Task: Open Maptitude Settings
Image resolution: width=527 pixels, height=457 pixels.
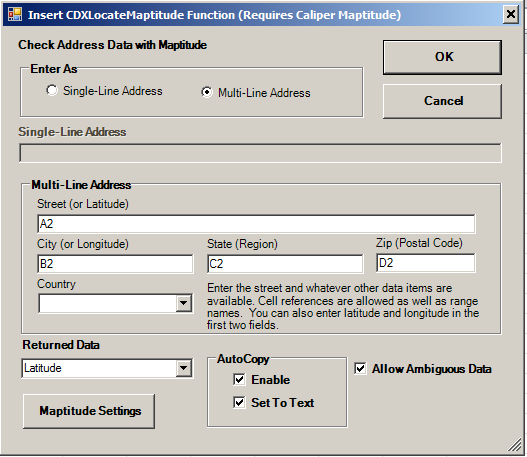Action: point(89,411)
